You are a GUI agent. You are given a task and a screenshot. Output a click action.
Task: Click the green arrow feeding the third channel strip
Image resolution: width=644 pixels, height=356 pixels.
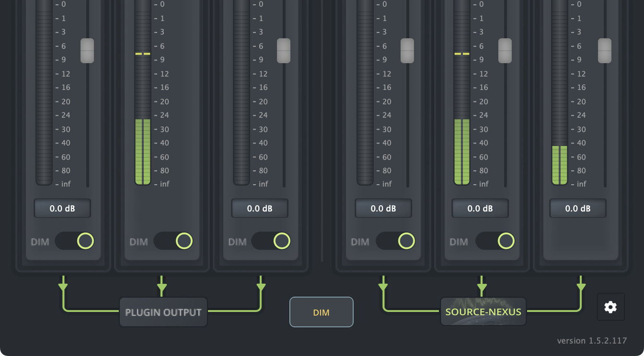click(261, 286)
